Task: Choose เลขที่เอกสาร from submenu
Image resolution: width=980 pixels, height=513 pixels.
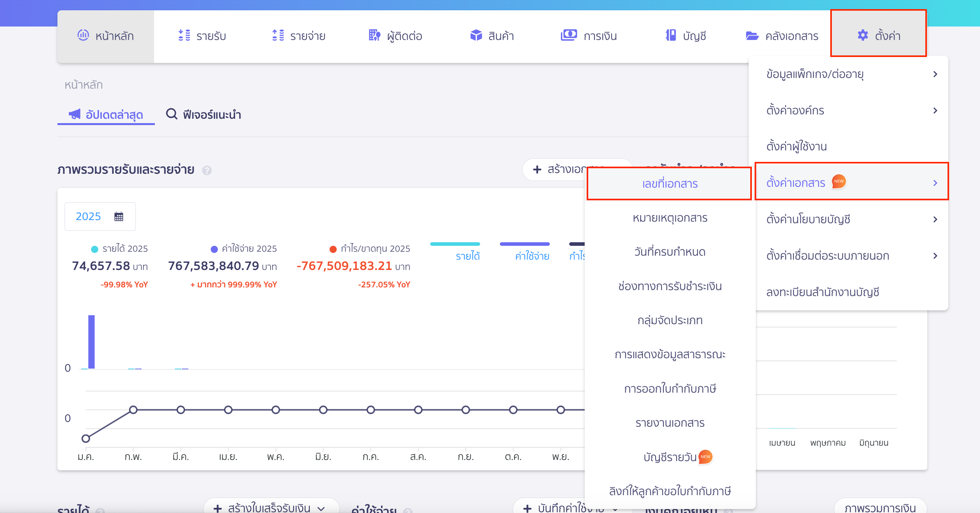Action: 670,184
